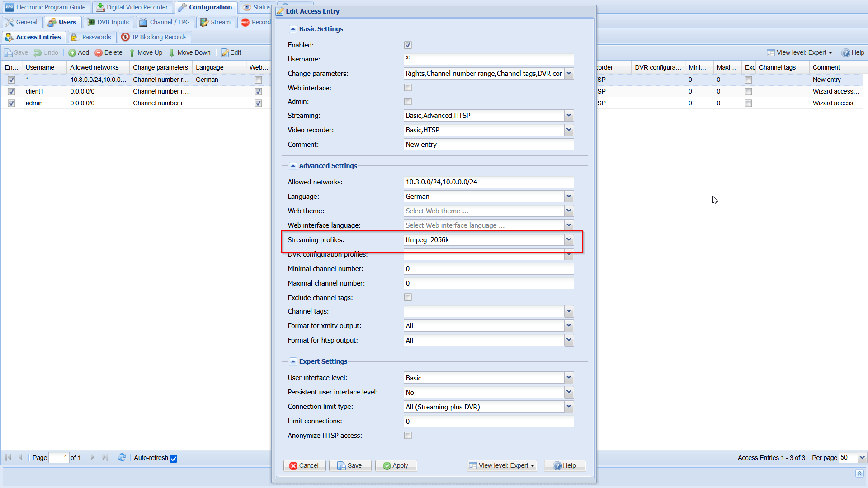Collapse the Advanced Settings section
The width and height of the screenshot is (868, 488).
(293, 166)
